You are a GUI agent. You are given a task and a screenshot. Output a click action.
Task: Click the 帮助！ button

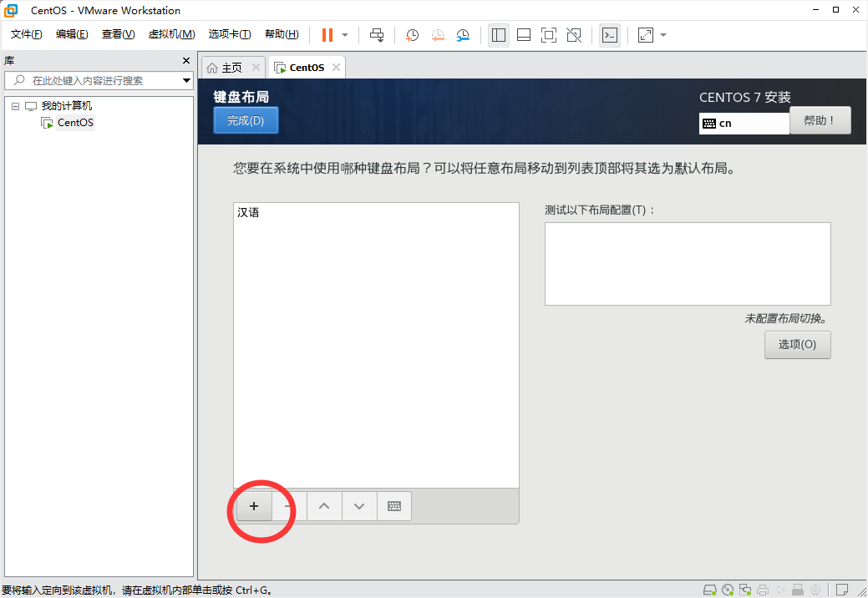[x=820, y=120]
